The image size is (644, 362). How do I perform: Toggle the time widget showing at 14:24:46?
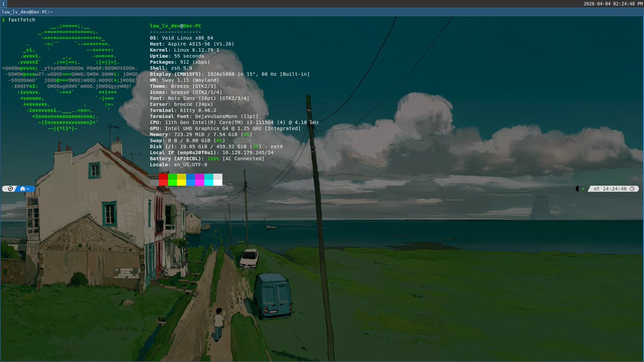click(x=612, y=189)
